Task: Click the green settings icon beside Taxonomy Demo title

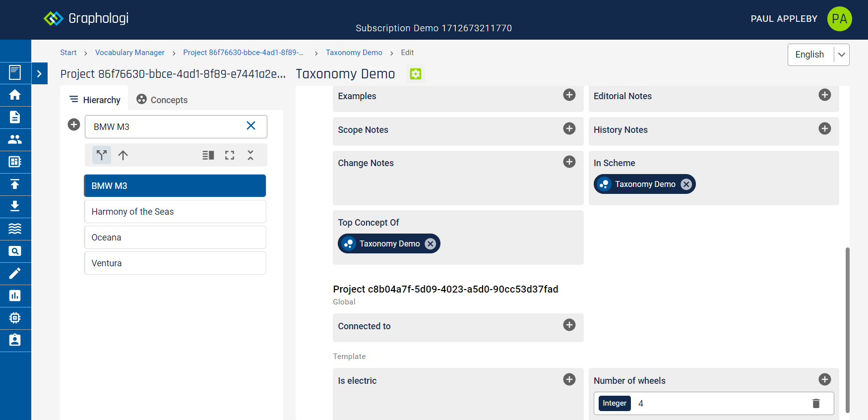Action: point(416,74)
